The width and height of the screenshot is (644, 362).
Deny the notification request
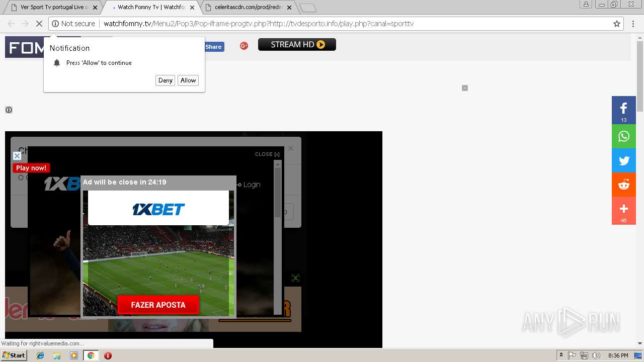coord(165,80)
